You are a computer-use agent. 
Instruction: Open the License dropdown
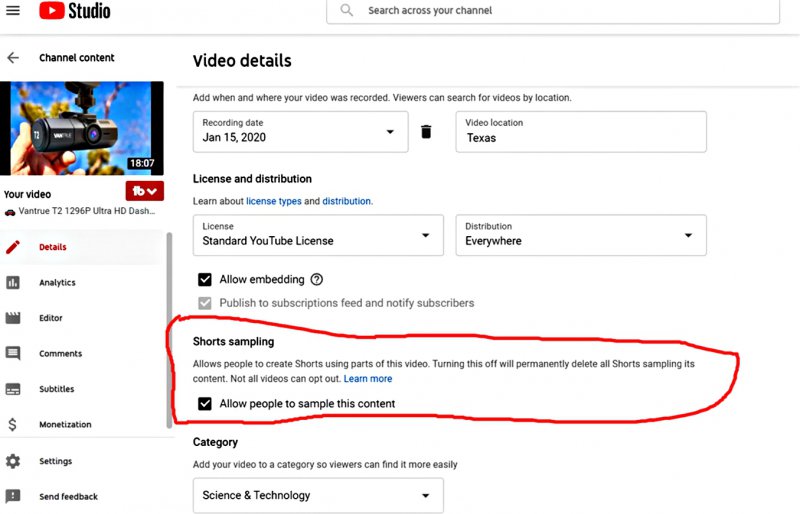pyautogui.click(x=425, y=235)
